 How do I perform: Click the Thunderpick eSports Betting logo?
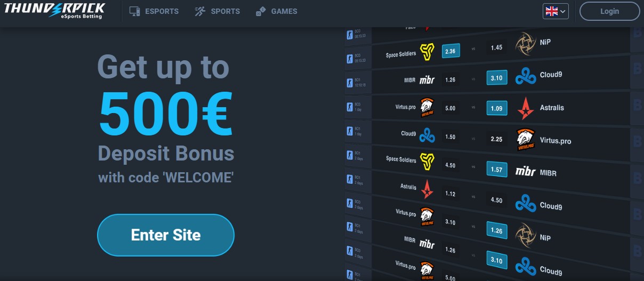pos(54,10)
